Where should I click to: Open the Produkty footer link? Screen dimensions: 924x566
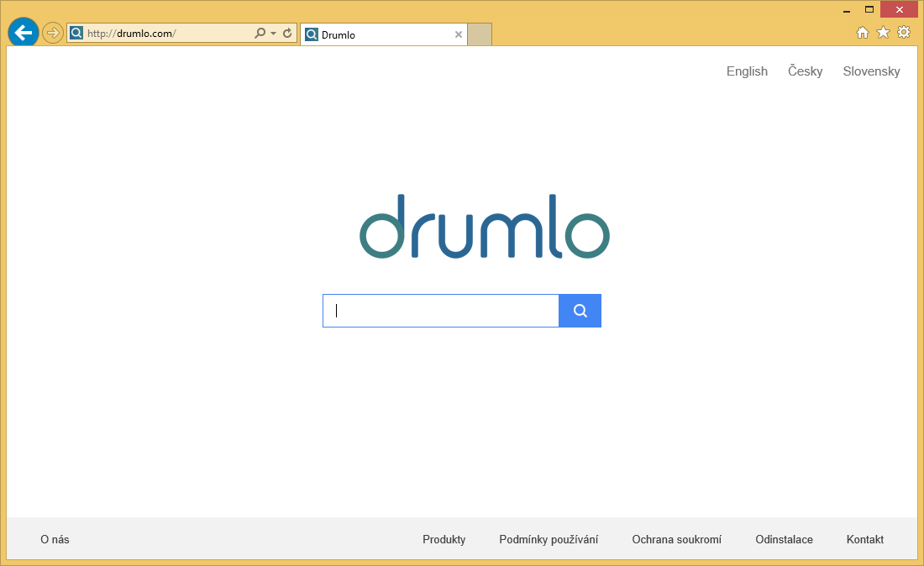(x=444, y=539)
